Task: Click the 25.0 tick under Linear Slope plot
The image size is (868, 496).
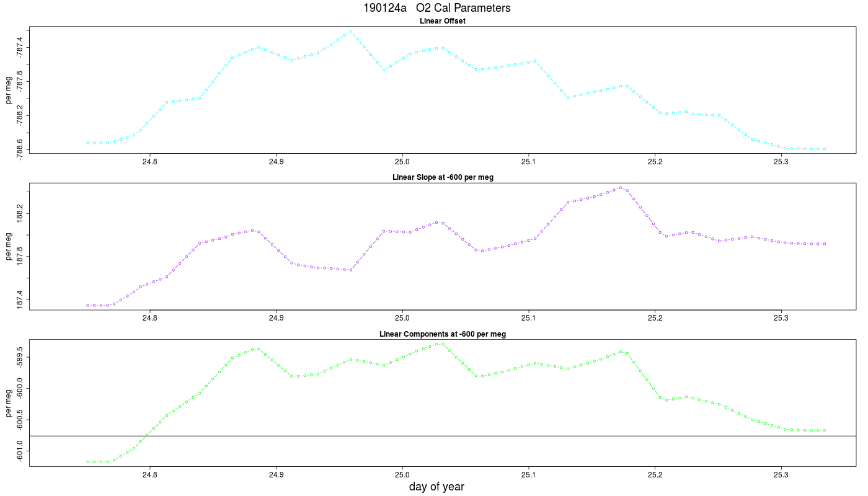Action: tap(402, 319)
